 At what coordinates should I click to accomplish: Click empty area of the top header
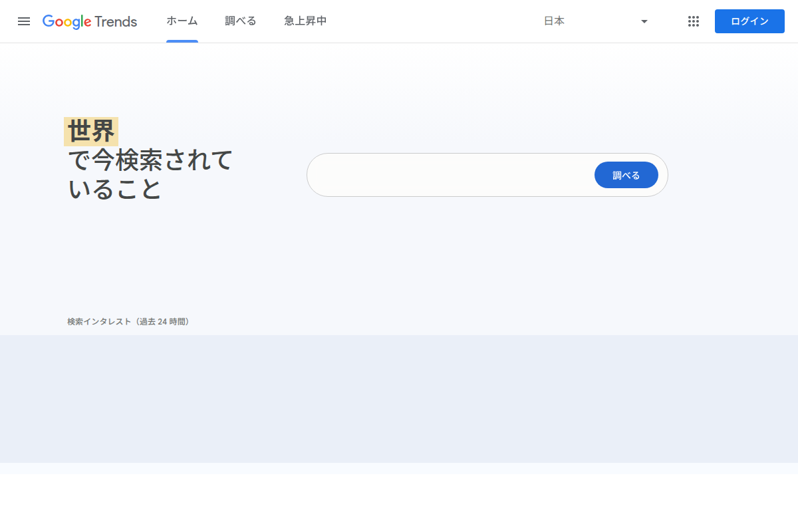pyautogui.click(x=432, y=21)
